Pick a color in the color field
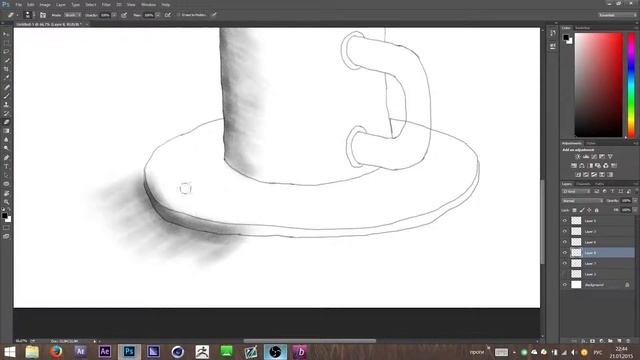This screenshot has height=360, width=640. 598,85
